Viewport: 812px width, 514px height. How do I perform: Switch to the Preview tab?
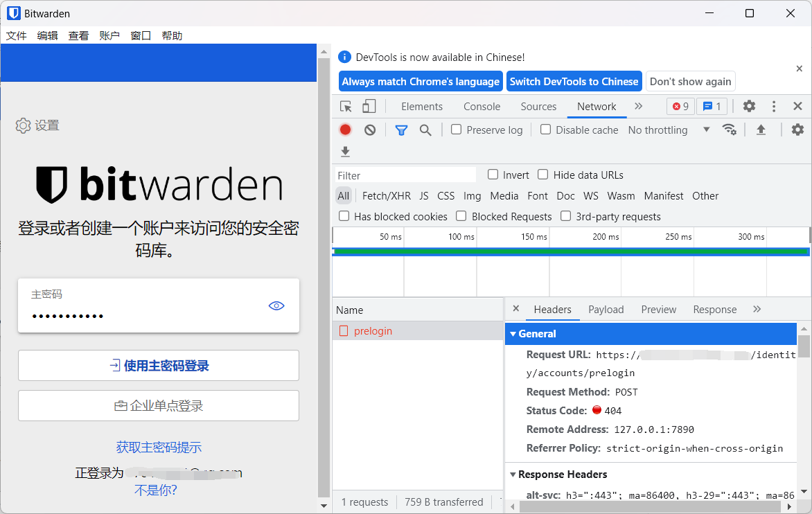(x=659, y=310)
